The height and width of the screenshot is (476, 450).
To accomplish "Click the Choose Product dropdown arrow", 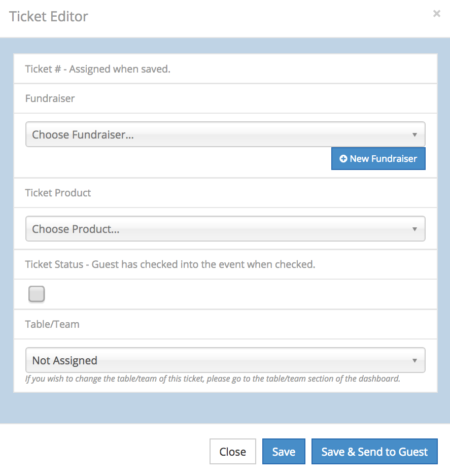I will 414,229.
